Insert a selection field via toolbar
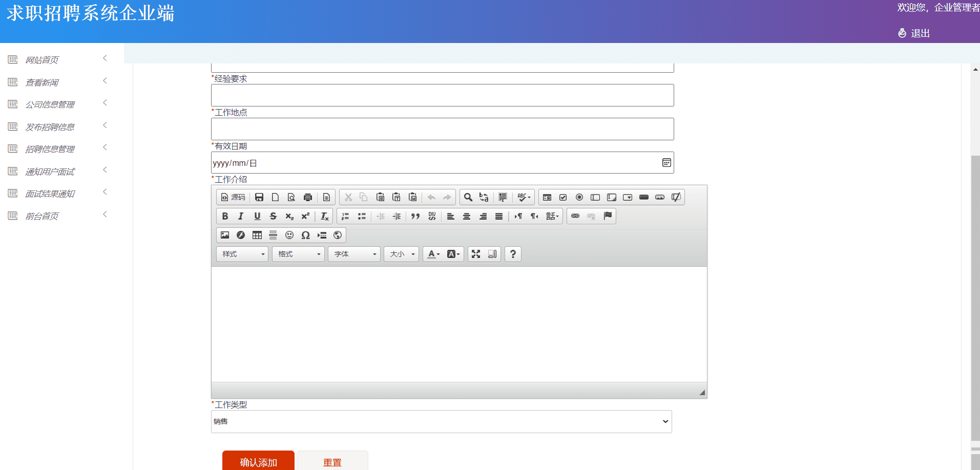 (x=628, y=197)
